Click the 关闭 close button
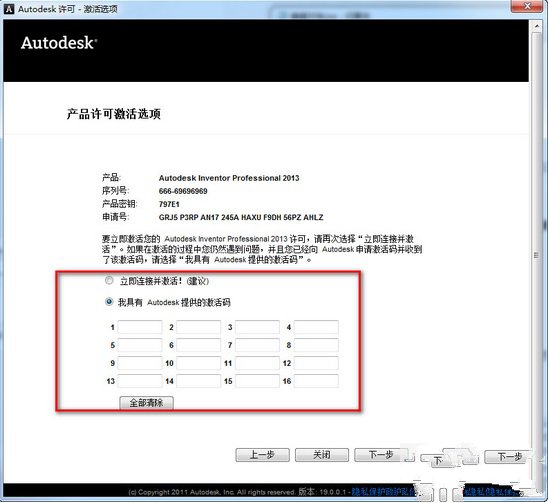 (x=322, y=455)
